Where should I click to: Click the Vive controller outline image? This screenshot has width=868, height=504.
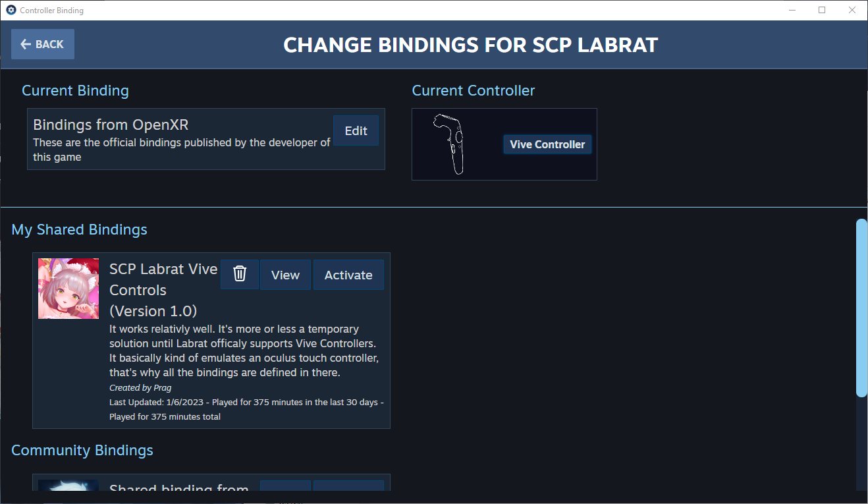coord(449,144)
